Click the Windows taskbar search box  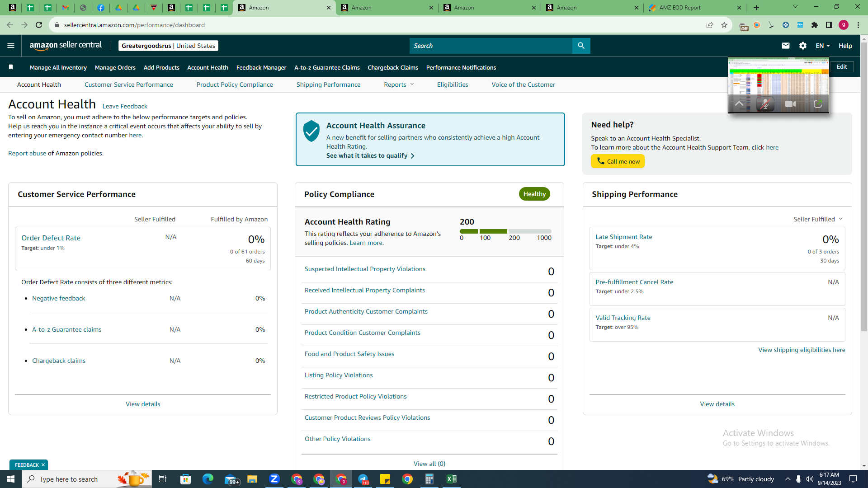(x=86, y=479)
